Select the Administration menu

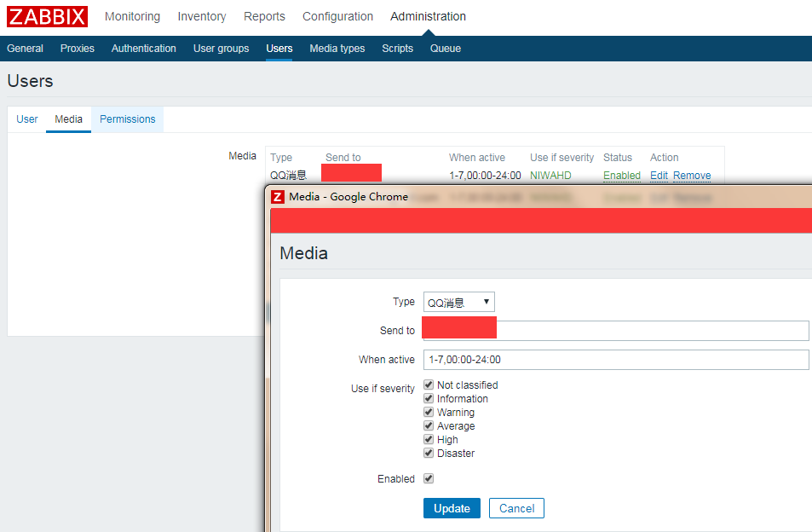tap(429, 16)
